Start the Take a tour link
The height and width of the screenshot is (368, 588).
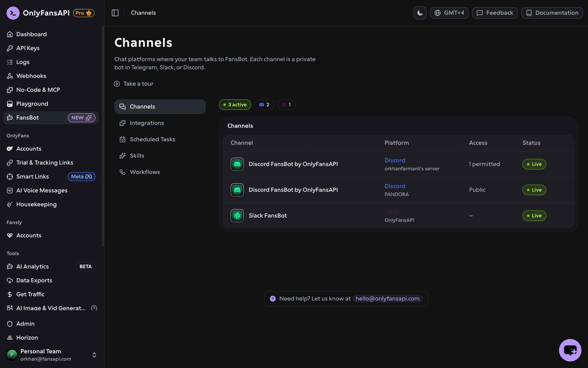click(x=134, y=84)
